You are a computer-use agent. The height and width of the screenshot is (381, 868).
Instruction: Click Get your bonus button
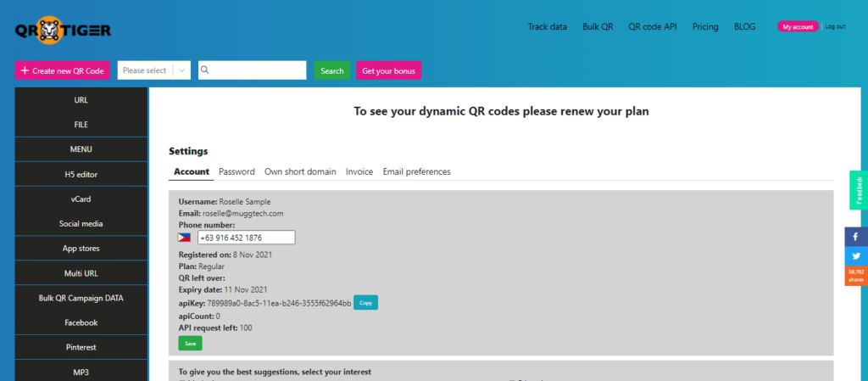tap(388, 70)
